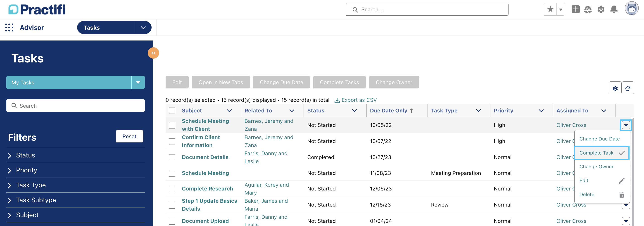This screenshot has height=226, width=644.
Task: Select the checkbox for Schedule Meeting with Client
Action: coord(172,125)
